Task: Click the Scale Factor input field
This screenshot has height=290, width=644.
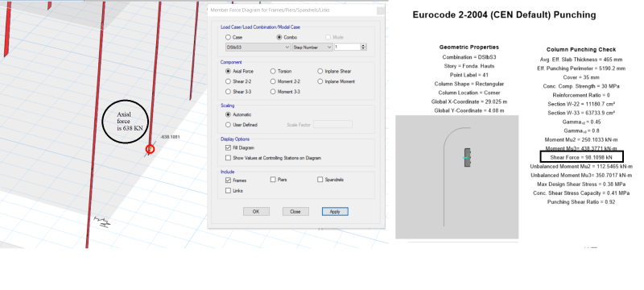Action: (332, 125)
